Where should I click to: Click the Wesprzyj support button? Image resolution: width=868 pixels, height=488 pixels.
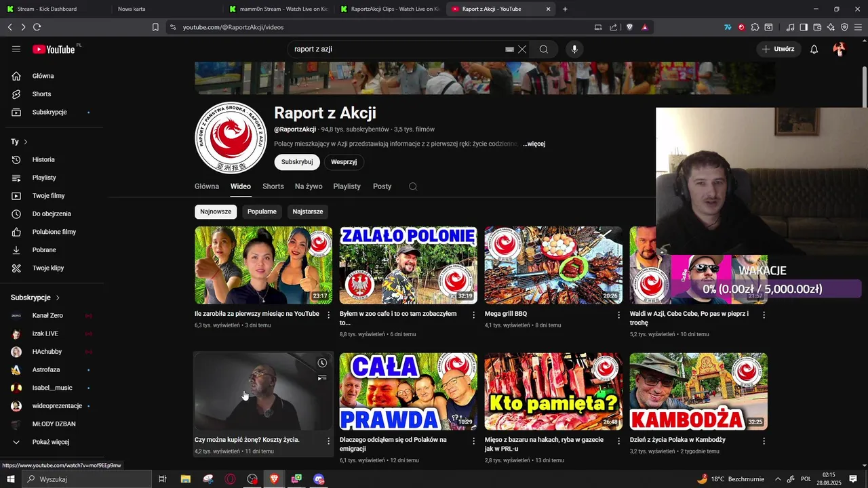(344, 162)
